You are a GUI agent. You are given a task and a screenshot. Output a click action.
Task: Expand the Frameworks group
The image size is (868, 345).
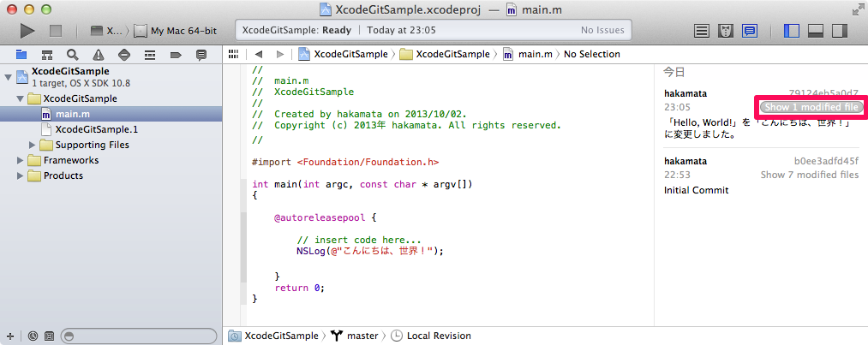[x=21, y=160]
